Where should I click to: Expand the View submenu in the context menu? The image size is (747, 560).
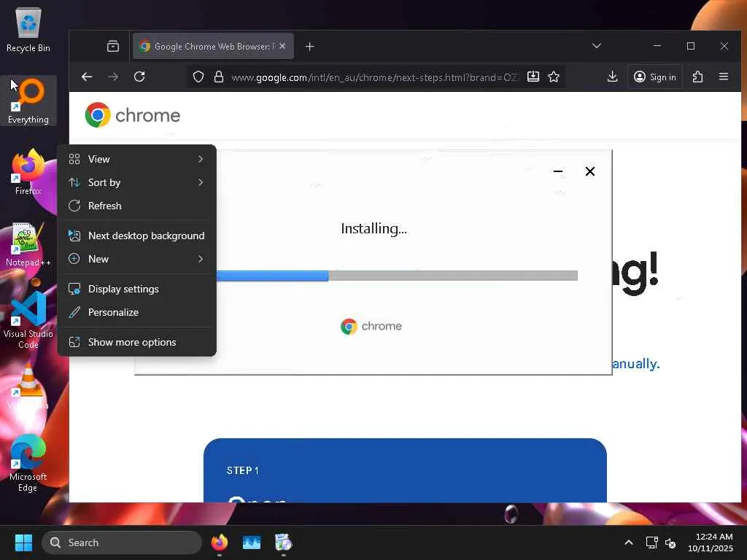pyautogui.click(x=136, y=159)
